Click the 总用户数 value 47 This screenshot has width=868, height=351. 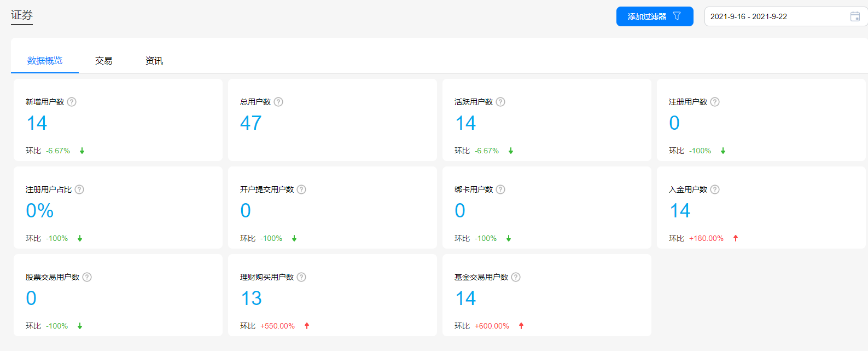point(251,123)
